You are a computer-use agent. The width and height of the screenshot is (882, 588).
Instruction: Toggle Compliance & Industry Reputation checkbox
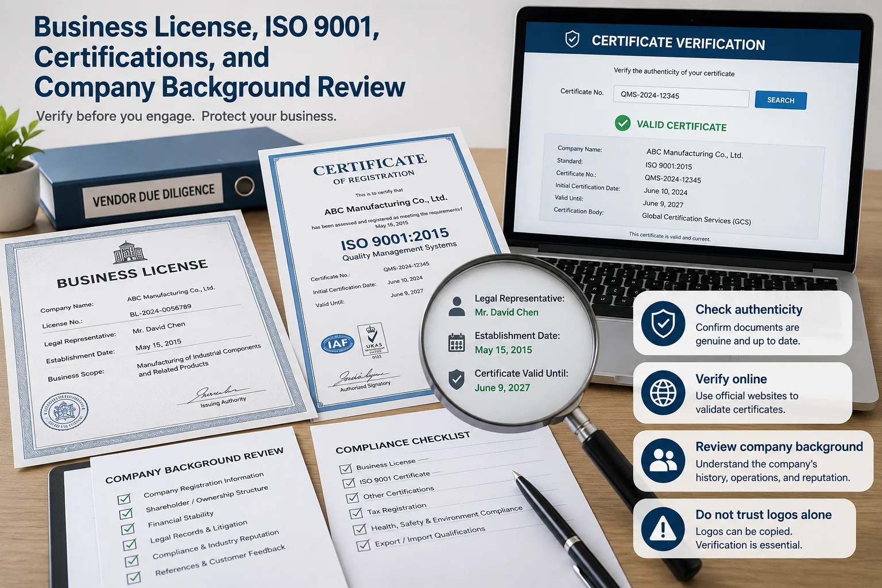(x=132, y=560)
